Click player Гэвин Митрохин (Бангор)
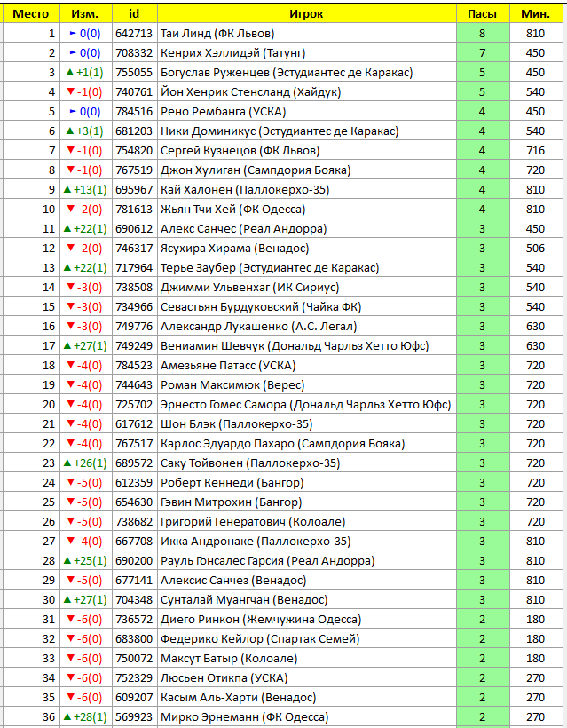 [231, 502]
